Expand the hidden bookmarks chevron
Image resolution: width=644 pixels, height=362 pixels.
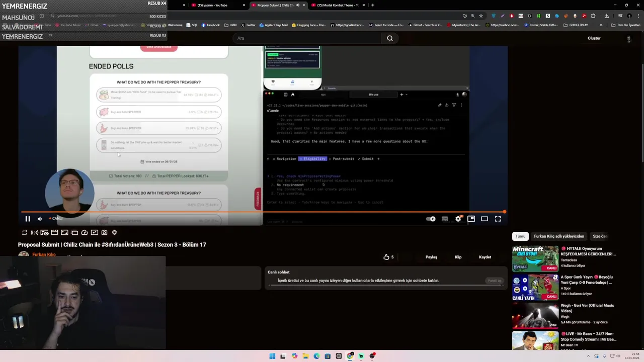[x=601, y=25]
